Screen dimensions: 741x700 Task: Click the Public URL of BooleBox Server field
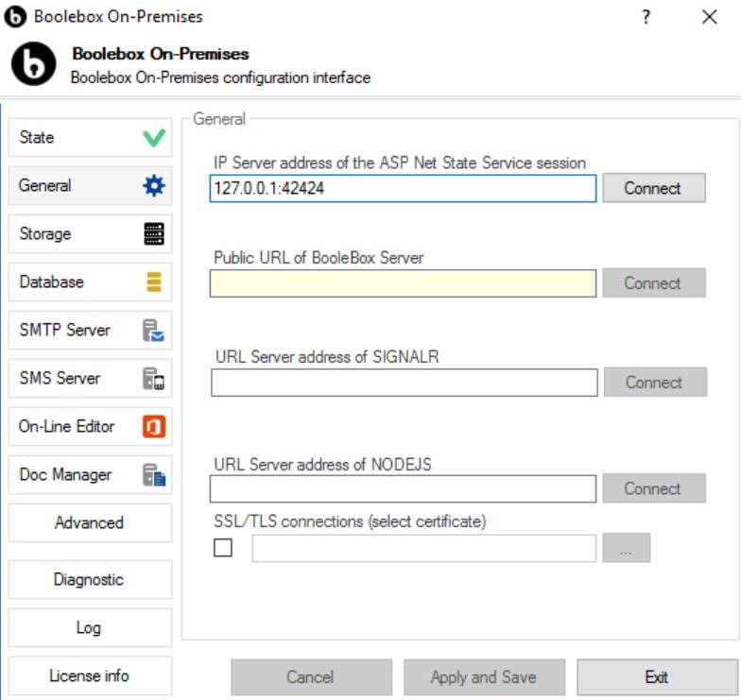(403, 283)
